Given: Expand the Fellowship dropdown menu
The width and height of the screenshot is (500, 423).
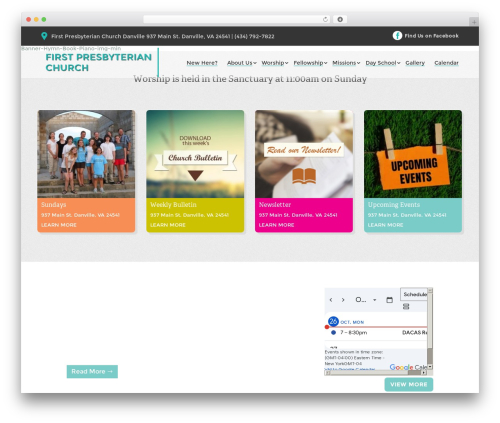Looking at the screenshot, I should [x=310, y=63].
